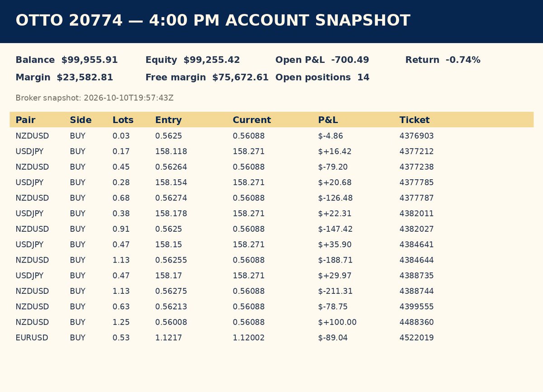
Task: Click the Margin $23,582.81 value
Action: point(64,77)
